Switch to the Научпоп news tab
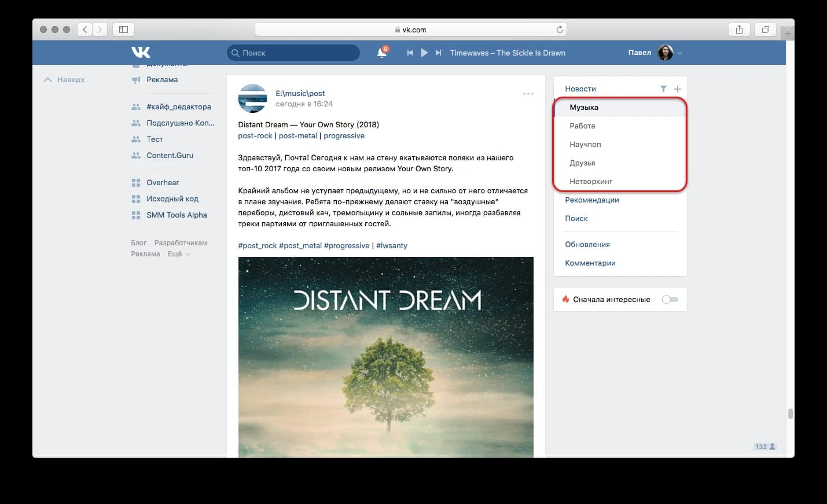Image resolution: width=827 pixels, height=504 pixels. tap(585, 144)
